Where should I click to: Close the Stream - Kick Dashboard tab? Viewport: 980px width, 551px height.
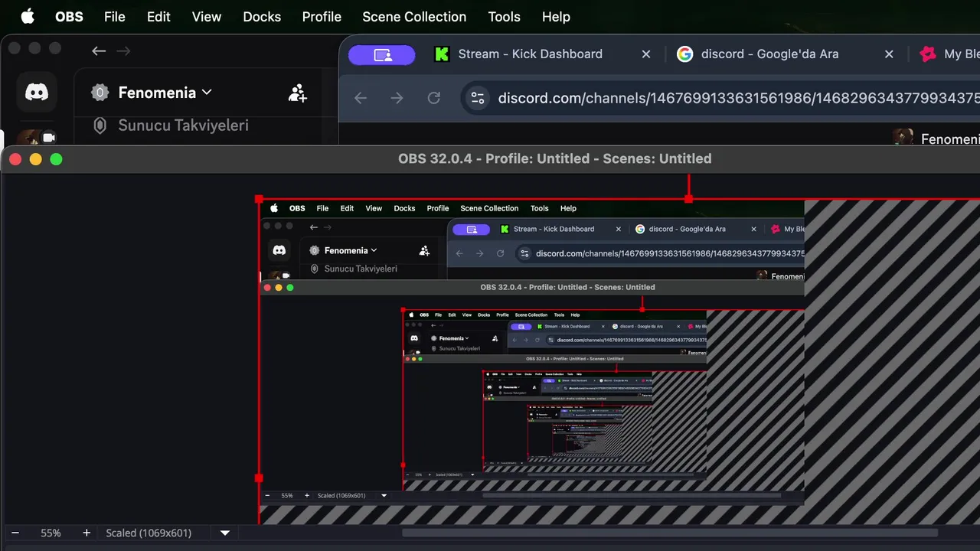coord(646,54)
